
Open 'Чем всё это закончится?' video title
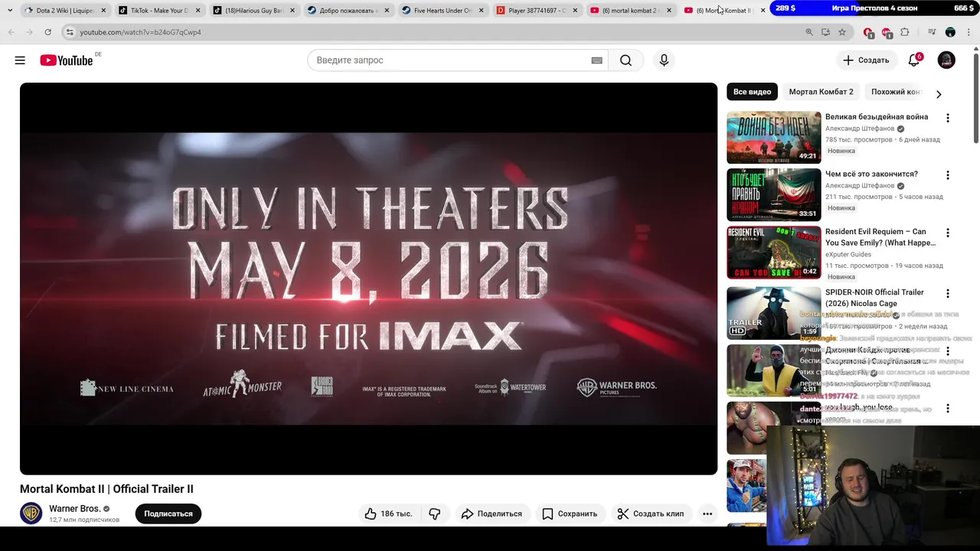[x=871, y=174]
